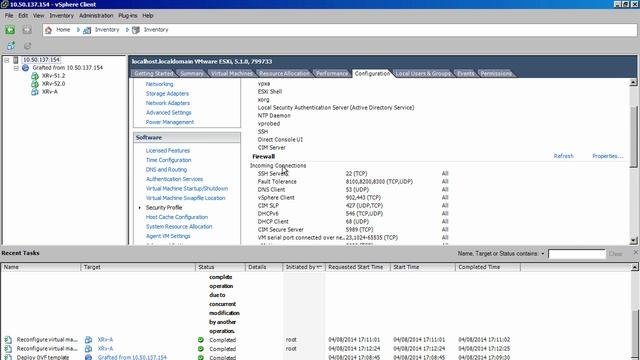Open DNS and Routing link
The image size is (640, 360).
coord(167,169)
